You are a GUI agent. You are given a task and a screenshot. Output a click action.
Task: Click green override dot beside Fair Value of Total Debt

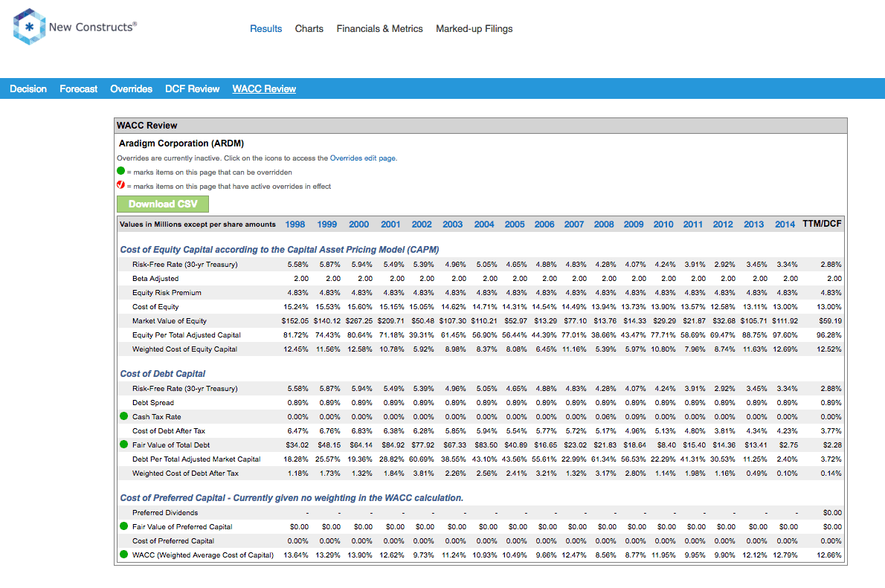coord(124,445)
